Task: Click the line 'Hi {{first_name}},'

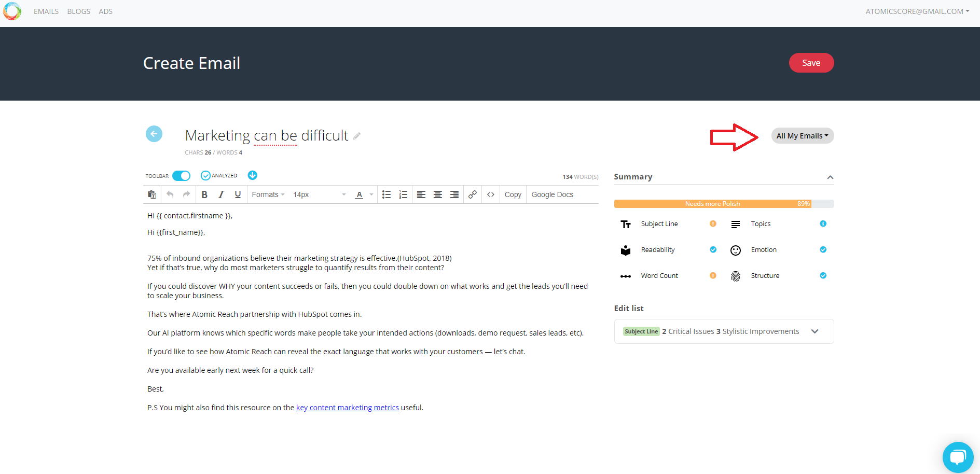Action: point(176,232)
